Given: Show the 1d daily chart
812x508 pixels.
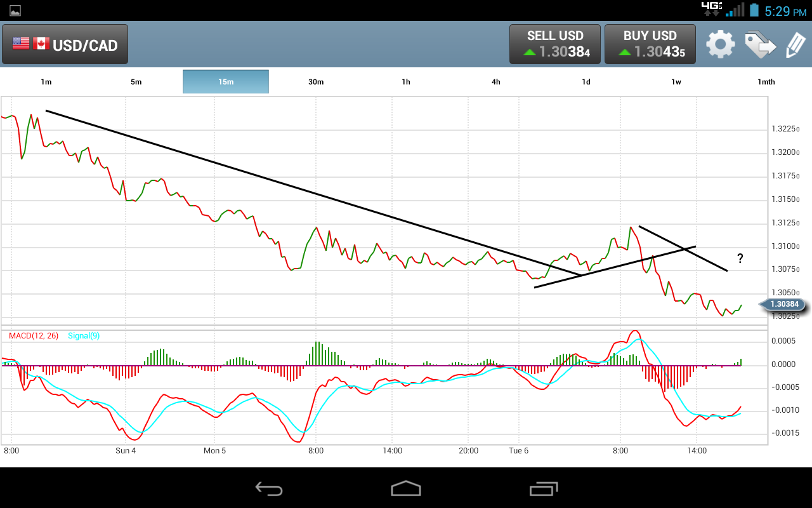Looking at the screenshot, I should coord(586,82).
